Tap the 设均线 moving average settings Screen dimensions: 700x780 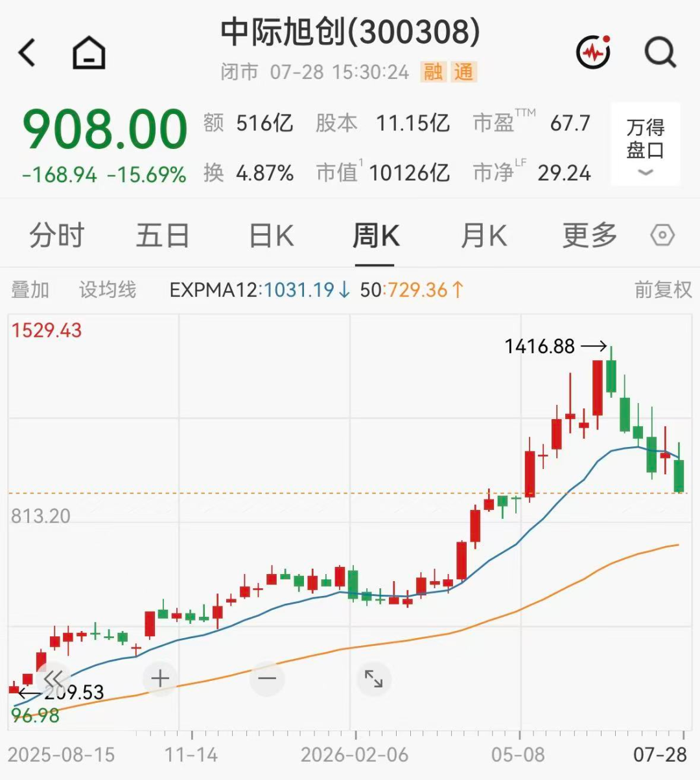pos(108,290)
